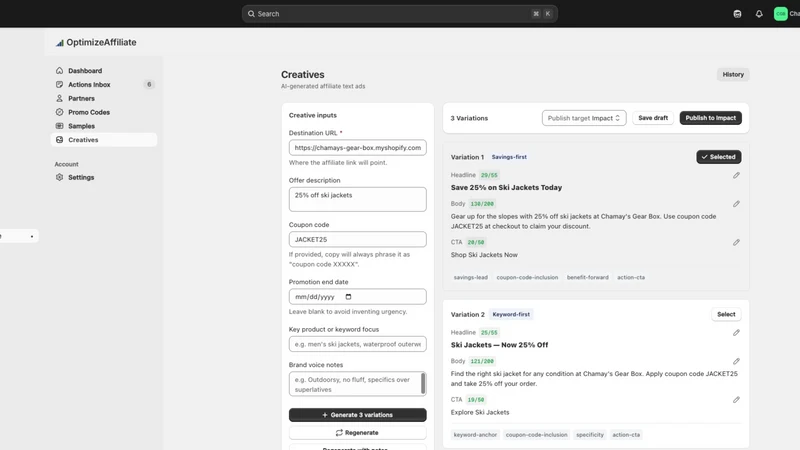The width and height of the screenshot is (800, 450).
Task: Click the command-K shortcut hint
Action: (542, 14)
